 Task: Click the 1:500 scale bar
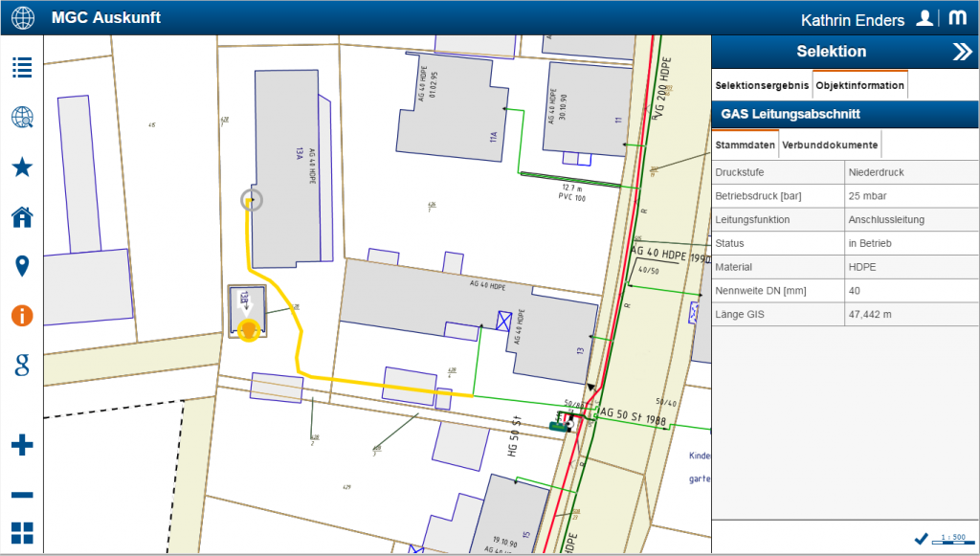click(x=953, y=540)
